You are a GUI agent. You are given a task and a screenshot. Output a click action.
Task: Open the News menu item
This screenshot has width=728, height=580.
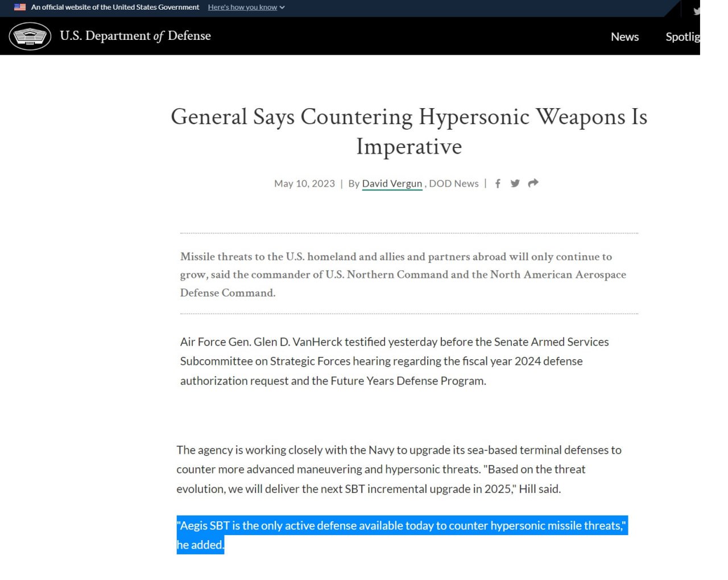point(624,36)
